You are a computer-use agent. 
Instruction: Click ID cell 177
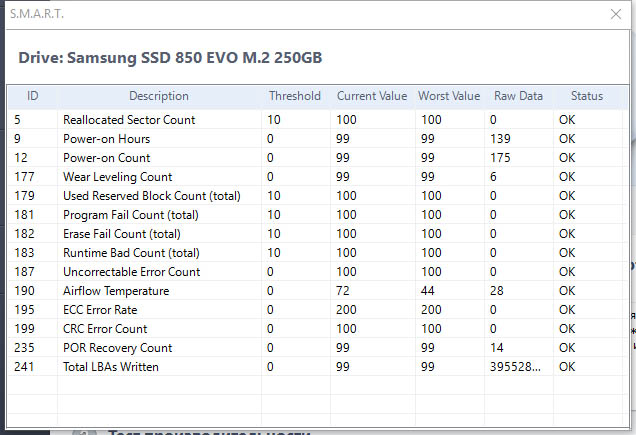click(x=24, y=177)
